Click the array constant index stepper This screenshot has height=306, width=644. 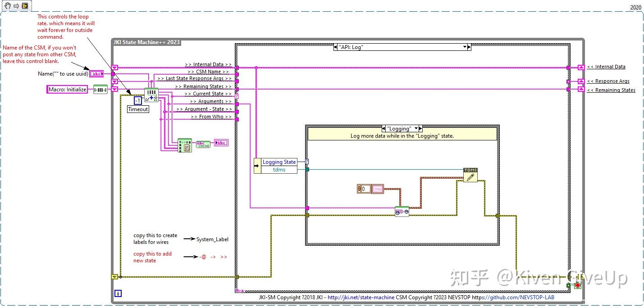coord(359,189)
